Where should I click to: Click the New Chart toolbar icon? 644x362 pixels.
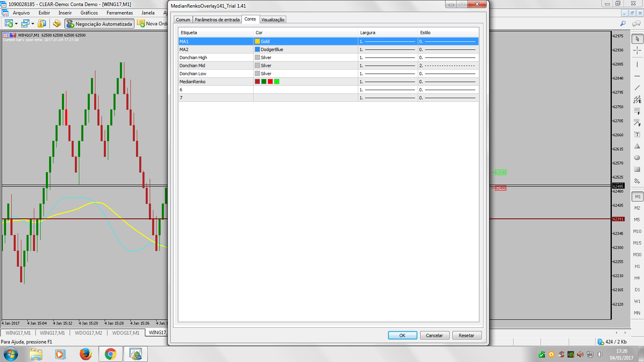tap(8, 24)
